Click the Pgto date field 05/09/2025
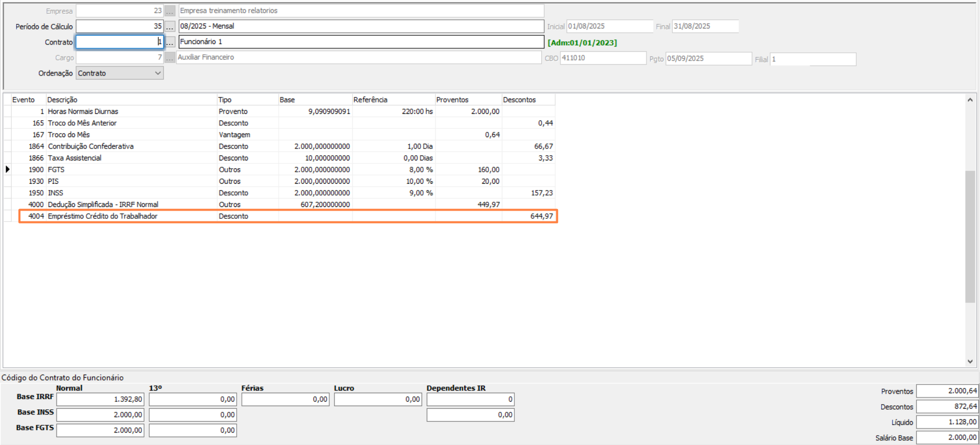The image size is (980, 445). 709,58
